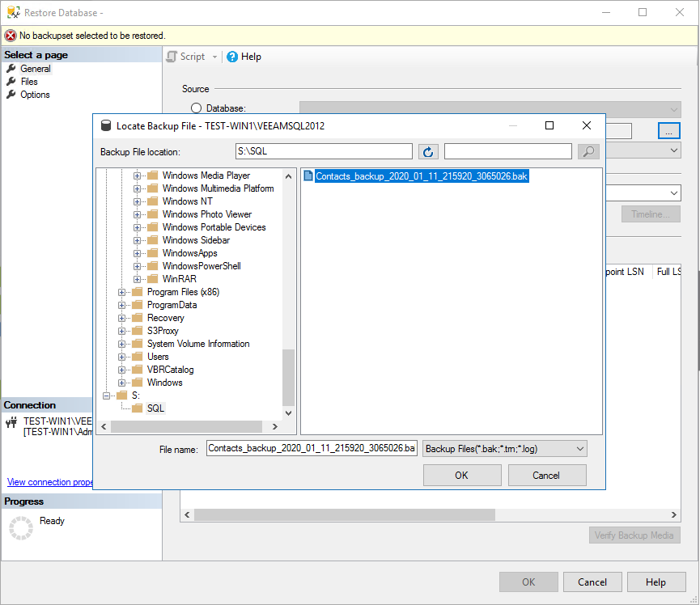Viewport: 700px width, 605px height.
Task: Maximize the Locate Backup File dialog
Action: (x=549, y=126)
